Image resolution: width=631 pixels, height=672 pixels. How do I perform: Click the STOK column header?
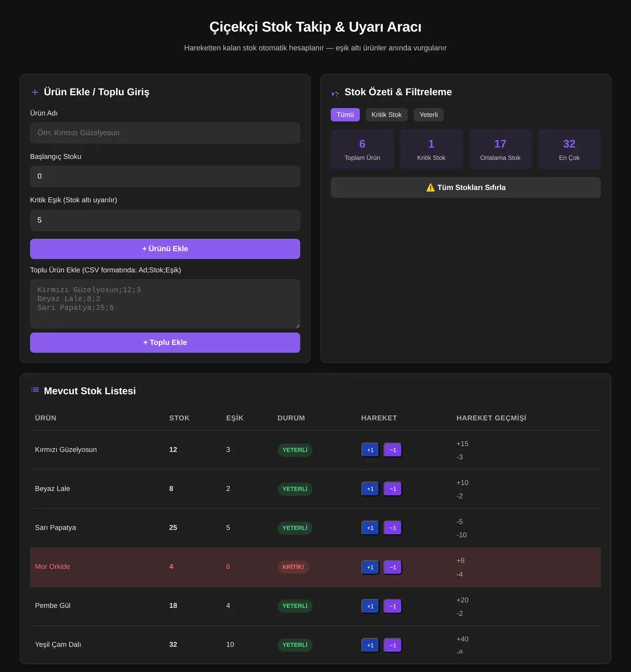coord(179,418)
